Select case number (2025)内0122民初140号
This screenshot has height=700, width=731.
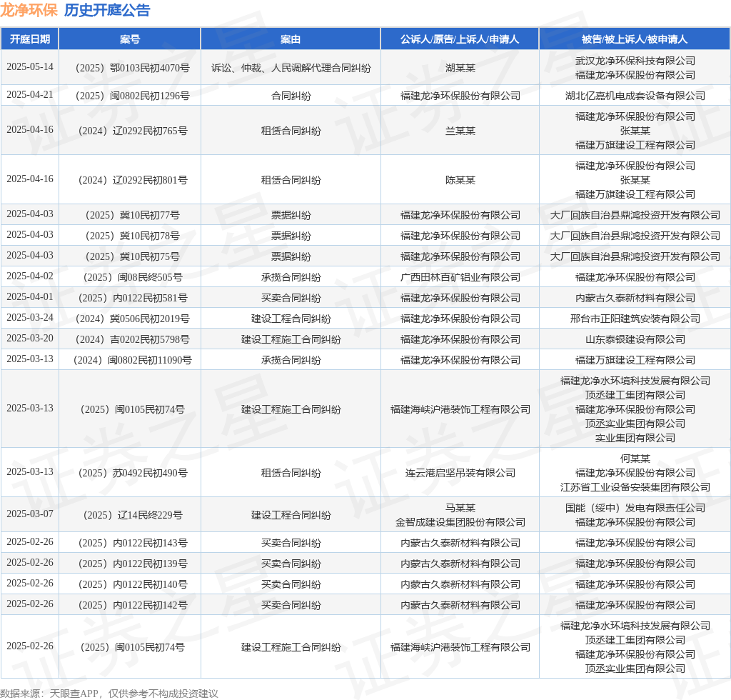132,584
